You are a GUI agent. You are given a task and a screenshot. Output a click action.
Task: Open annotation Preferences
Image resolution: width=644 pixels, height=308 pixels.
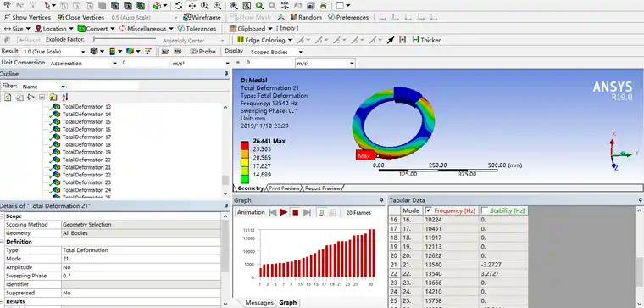pyautogui.click(x=348, y=17)
